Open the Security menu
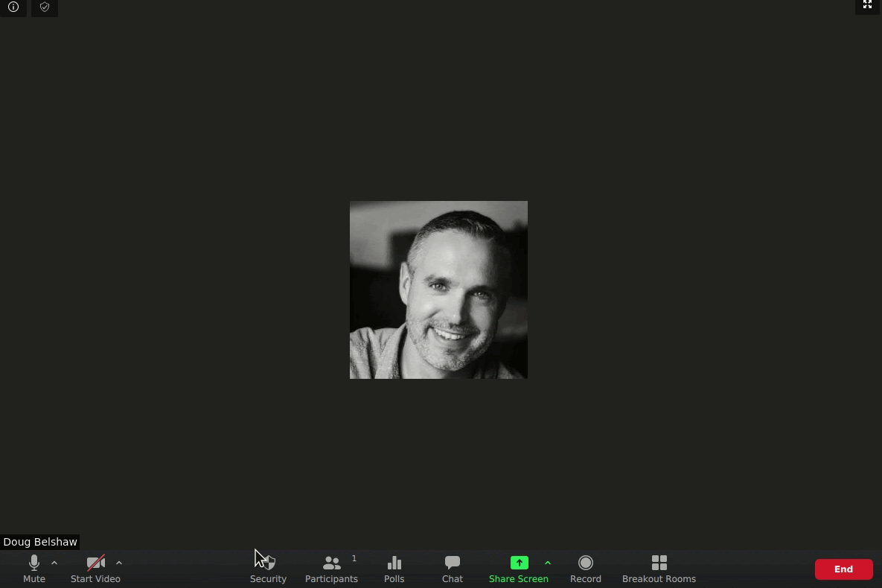This screenshot has height=588, width=882. 268,569
